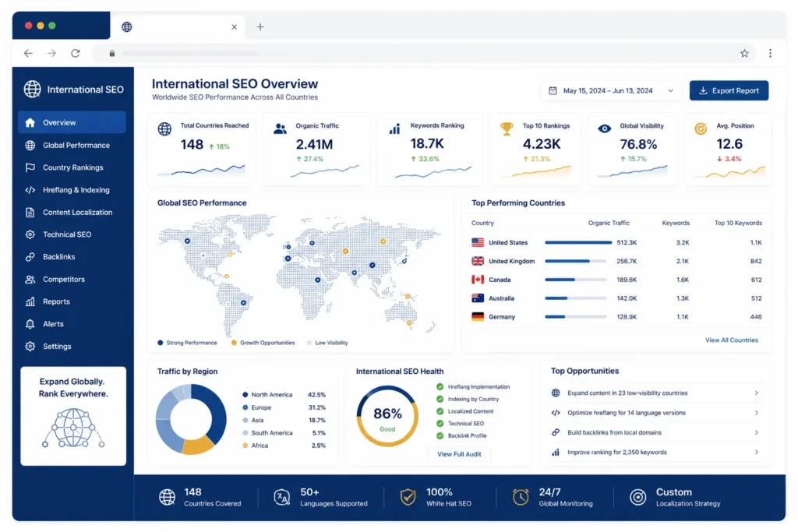This screenshot has width=798, height=532.
Task: Click the Top 10 Rankings trophy icon
Action: pyautogui.click(x=507, y=129)
